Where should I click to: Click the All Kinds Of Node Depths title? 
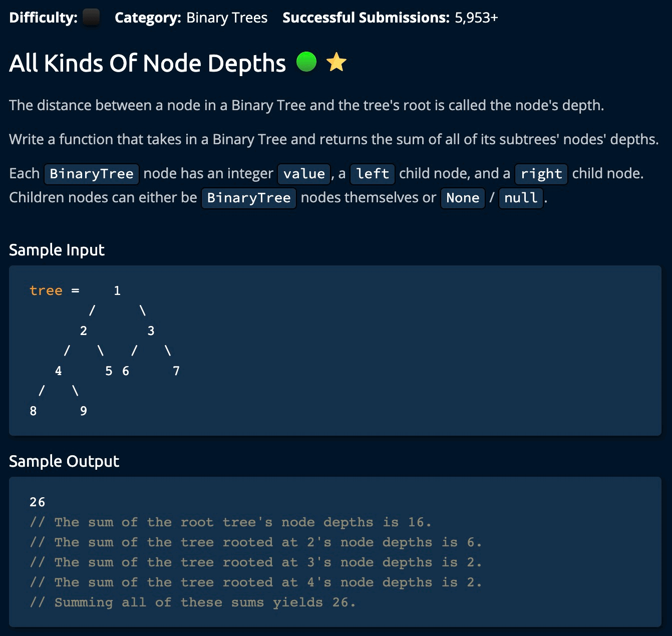(x=147, y=64)
